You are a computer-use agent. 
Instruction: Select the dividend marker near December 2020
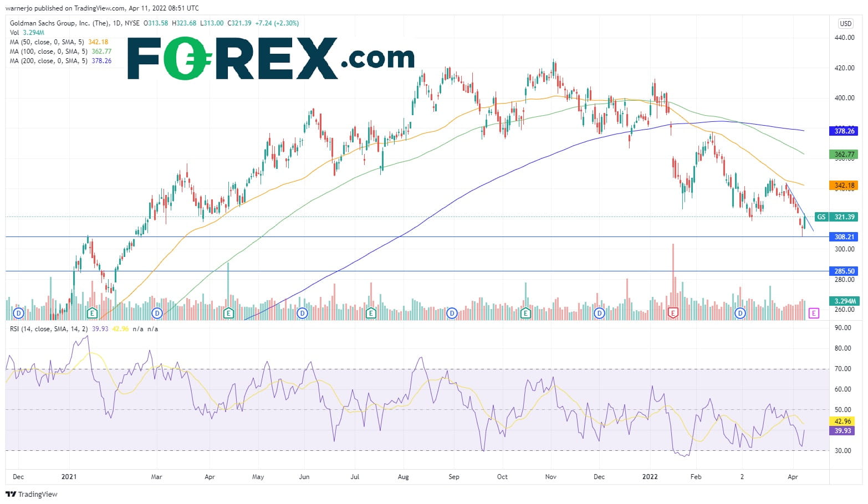click(x=19, y=313)
